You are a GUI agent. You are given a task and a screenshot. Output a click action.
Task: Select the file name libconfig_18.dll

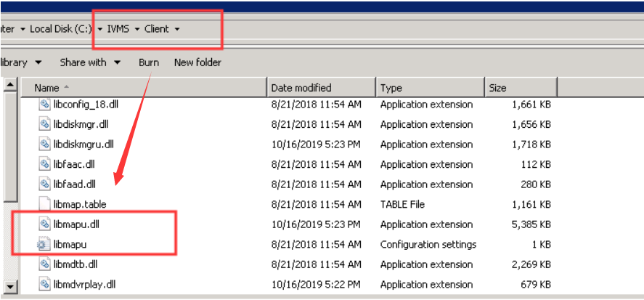(86, 105)
